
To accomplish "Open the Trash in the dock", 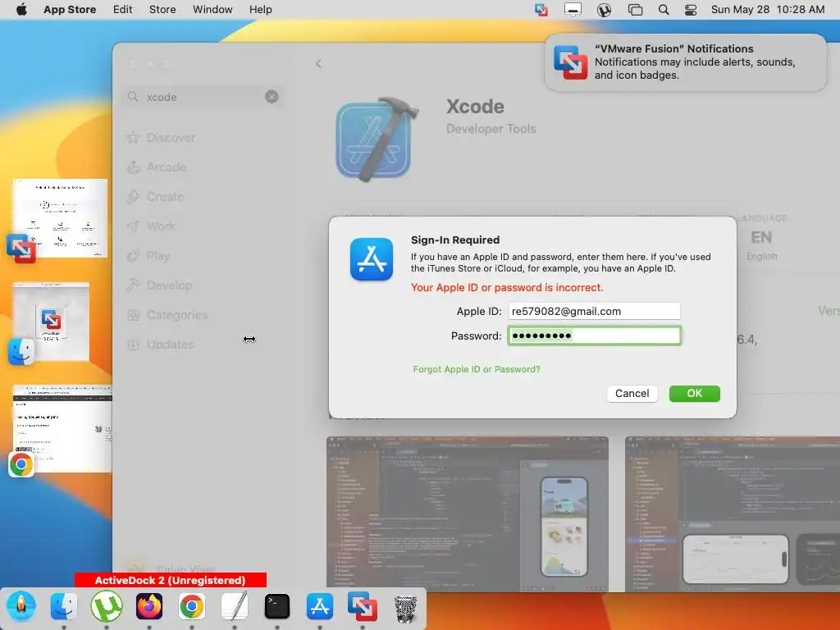I will (405, 608).
